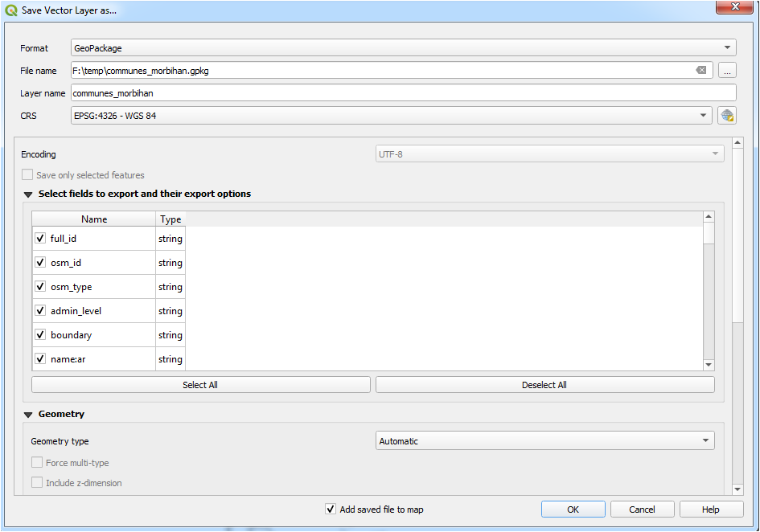Uncheck the full_id field checkbox
This screenshot has height=532, width=760.
(40, 239)
